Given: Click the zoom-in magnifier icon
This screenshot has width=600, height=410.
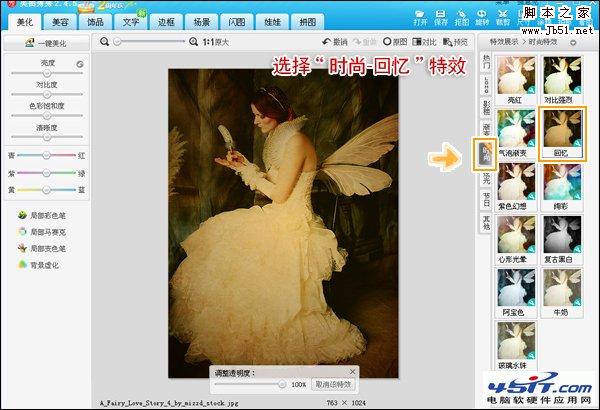Looking at the screenshot, I should (194, 42).
